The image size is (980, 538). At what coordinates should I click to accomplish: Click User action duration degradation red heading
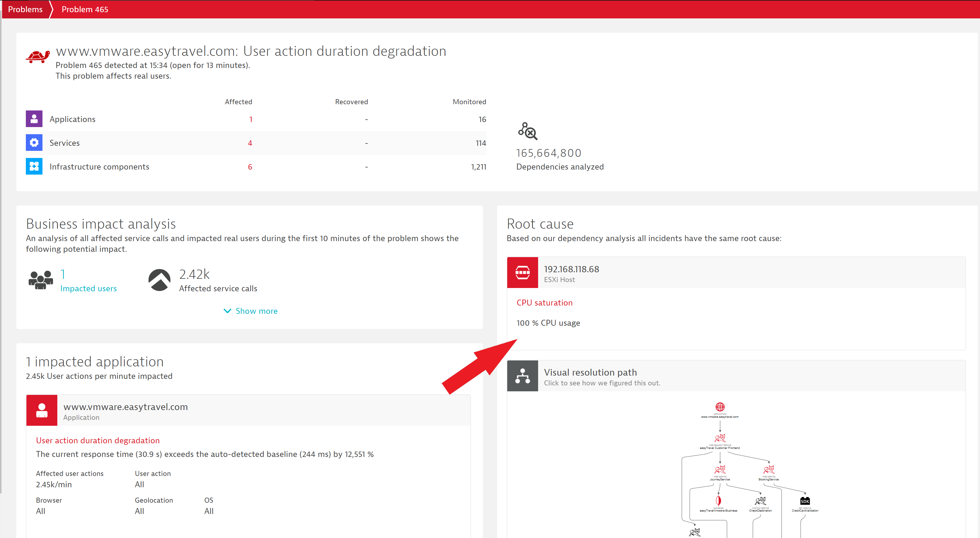[x=98, y=440]
